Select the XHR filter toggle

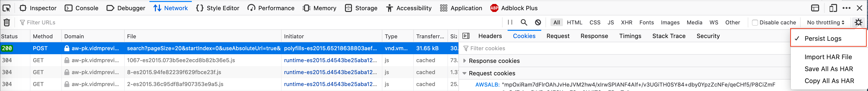tap(626, 22)
